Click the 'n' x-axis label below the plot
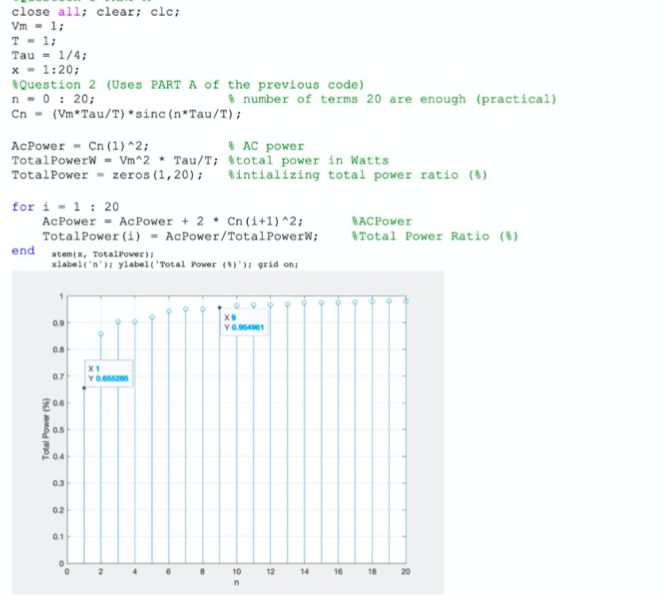This screenshot has height=595, width=664. click(236, 583)
